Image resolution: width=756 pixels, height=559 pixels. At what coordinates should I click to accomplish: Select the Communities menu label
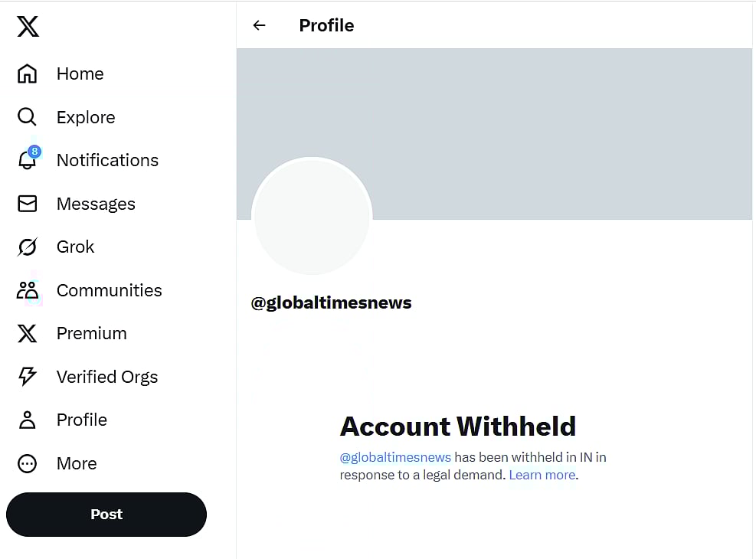point(110,290)
